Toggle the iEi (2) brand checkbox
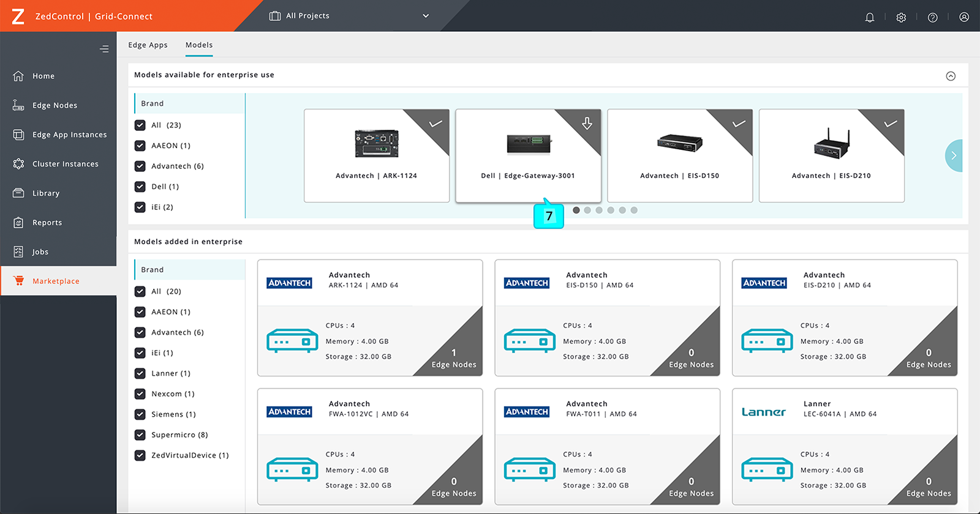This screenshot has width=980, height=514. [x=140, y=207]
